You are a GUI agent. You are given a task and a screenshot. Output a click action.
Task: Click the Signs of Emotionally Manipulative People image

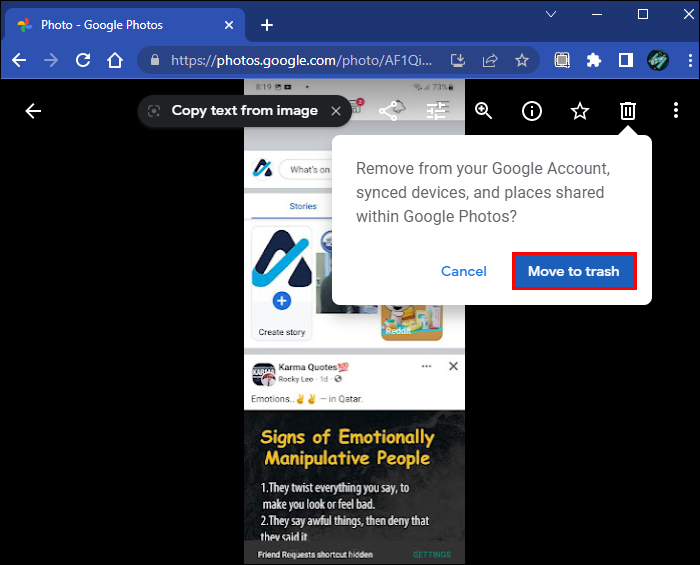(354, 478)
